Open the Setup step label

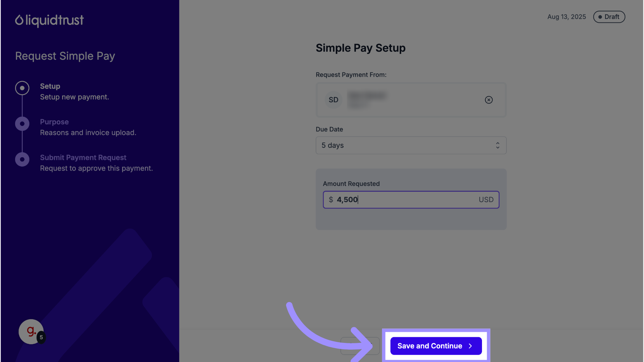point(50,86)
